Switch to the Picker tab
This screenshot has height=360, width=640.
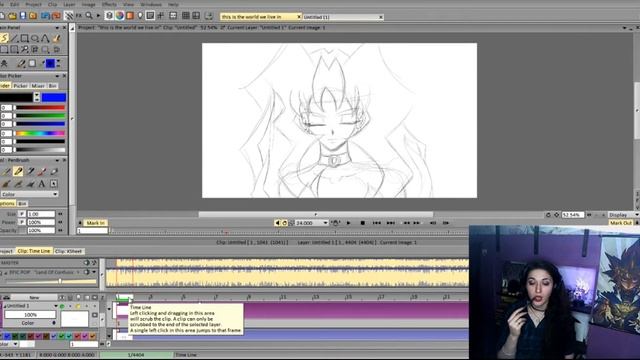[20, 86]
